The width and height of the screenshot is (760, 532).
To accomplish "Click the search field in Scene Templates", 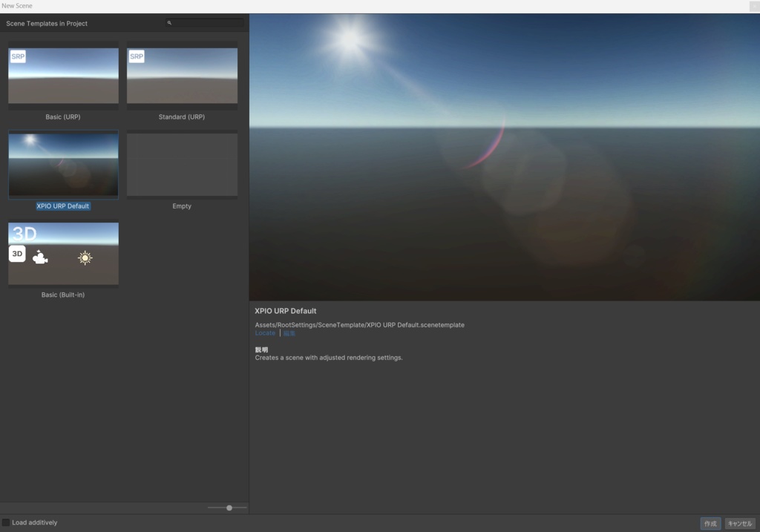I will tap(204, 23).
